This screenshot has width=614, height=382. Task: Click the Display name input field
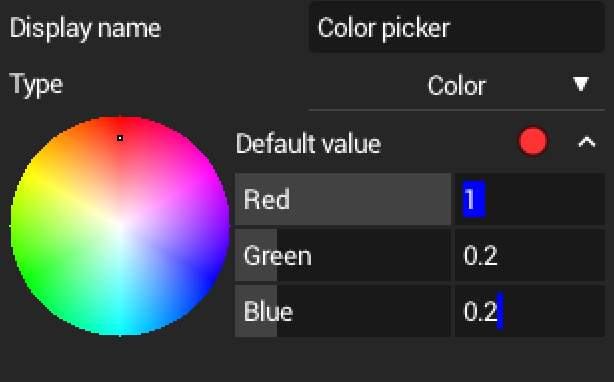tap(457, 27)
